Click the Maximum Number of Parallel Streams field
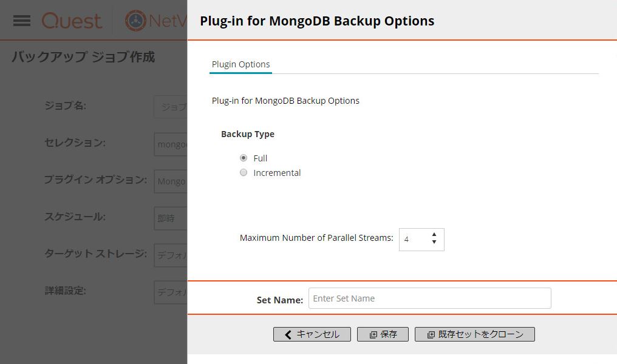 (421, 240)
